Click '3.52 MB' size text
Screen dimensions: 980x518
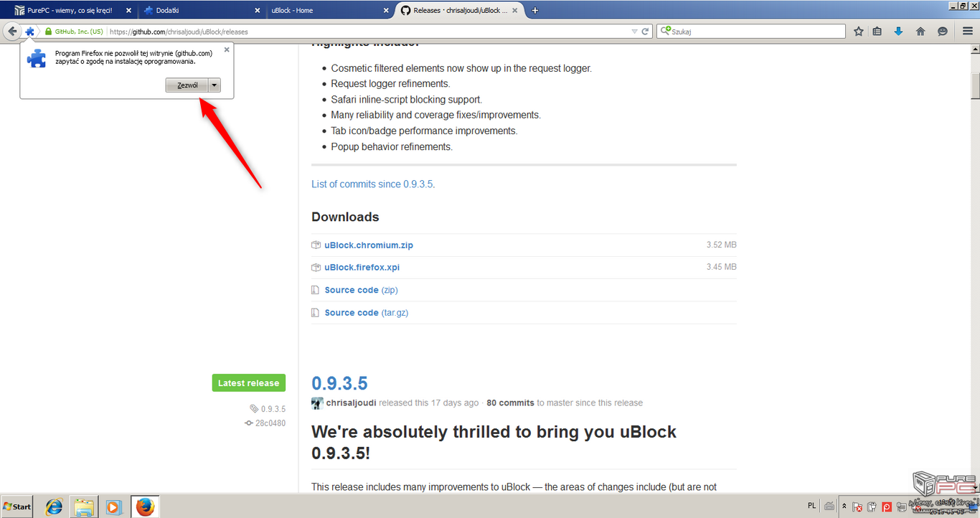pos(722,245)
